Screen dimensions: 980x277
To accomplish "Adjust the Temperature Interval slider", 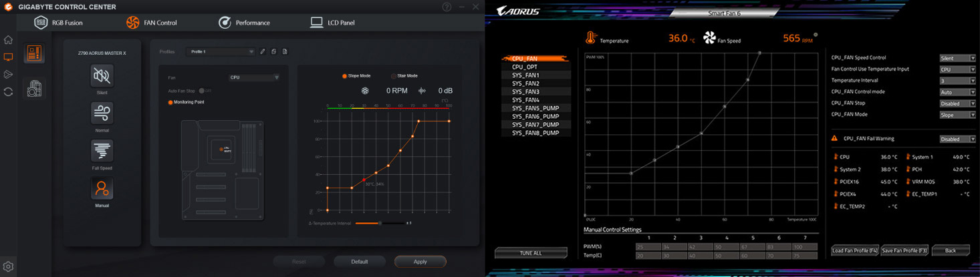I will click(380, 223).
